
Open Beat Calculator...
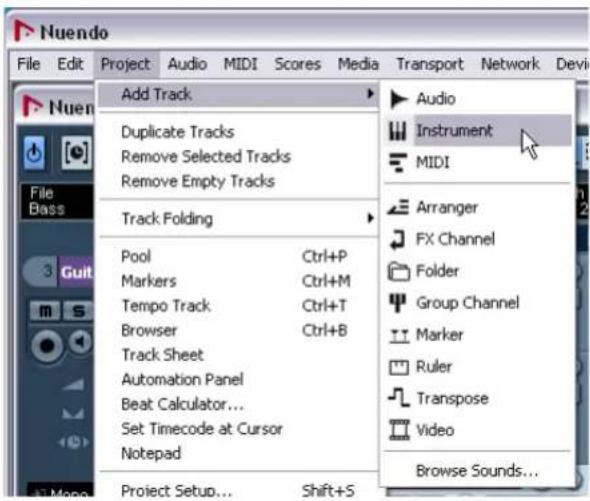[238, 404]
